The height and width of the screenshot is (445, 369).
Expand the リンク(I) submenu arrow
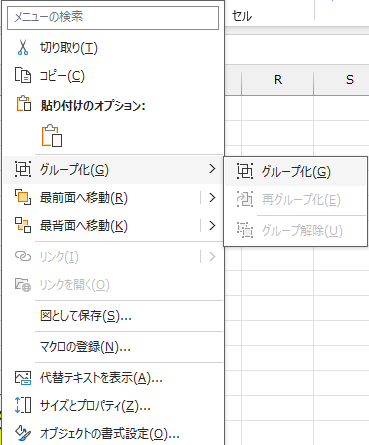point(212,257)
